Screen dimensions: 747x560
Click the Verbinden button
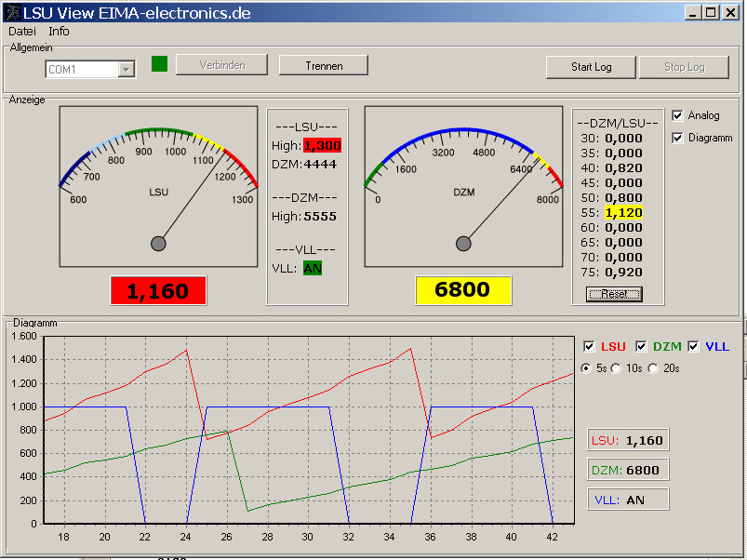[222, 65]
